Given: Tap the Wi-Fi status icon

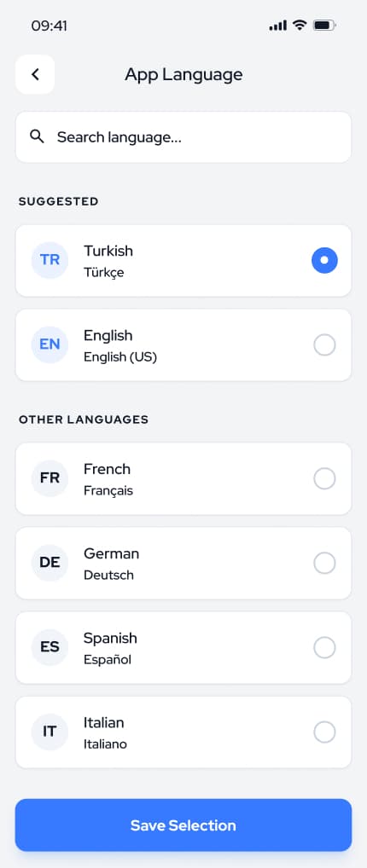Looking at the screenshot, I should pos(300,25).
